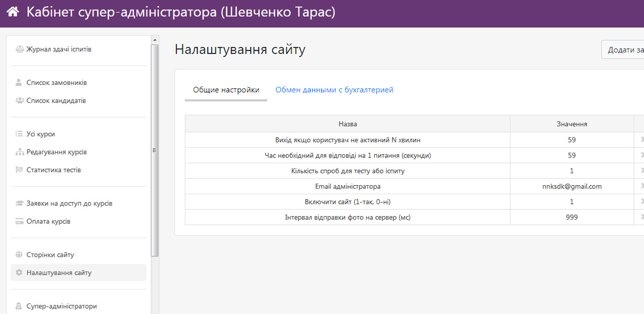Click the gear icon beside Налаштування сайту

pyautogui.click(x=19, y=273)
